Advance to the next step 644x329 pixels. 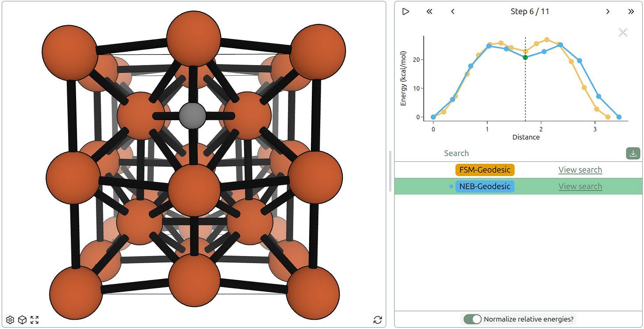608,11
